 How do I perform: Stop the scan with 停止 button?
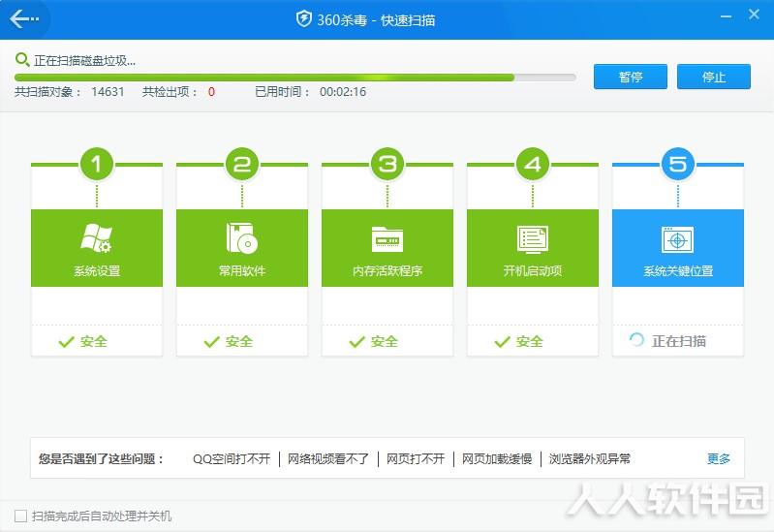pos(714,77)
